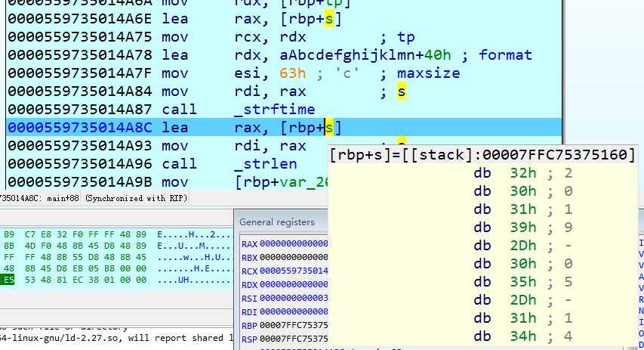Select the address ending 4A78
The image size is (644, 350).
coord(80,55)
